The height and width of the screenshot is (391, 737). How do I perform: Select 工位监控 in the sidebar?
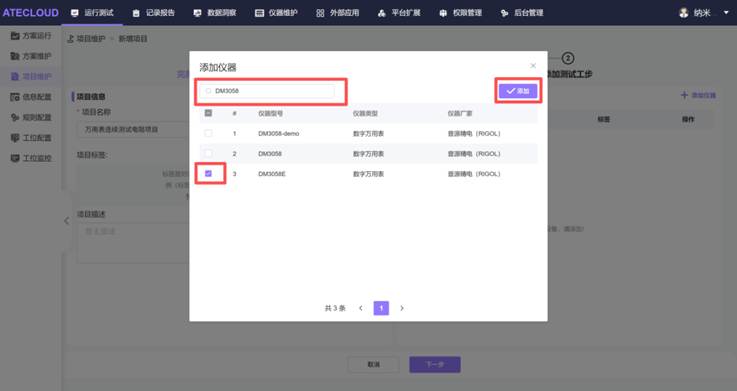[x=31, y=158]
